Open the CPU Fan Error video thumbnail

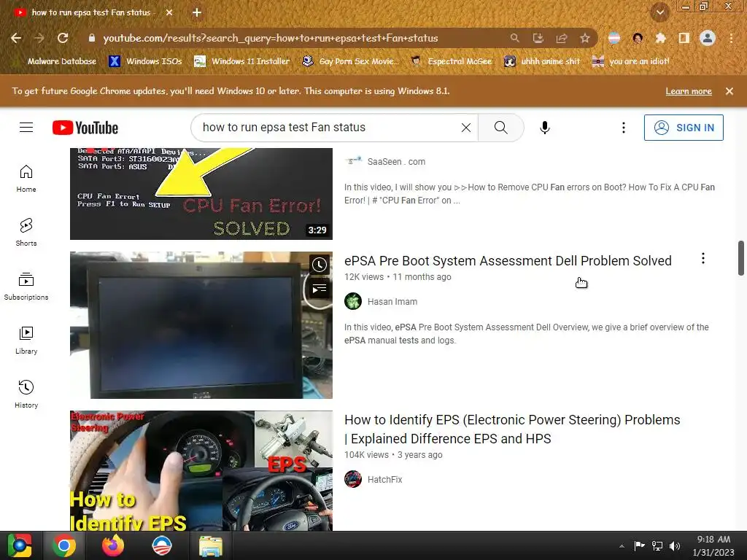tap(201, 194)
